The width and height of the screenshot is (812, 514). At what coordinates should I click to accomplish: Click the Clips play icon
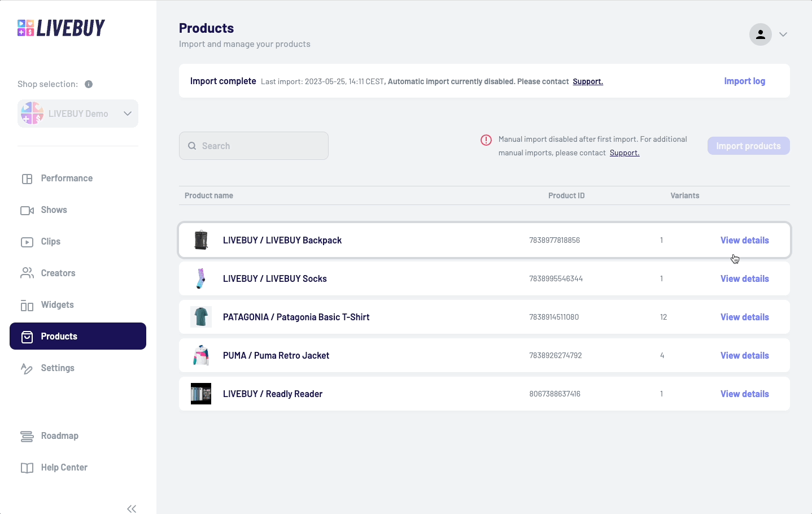(x=27, y=241)
